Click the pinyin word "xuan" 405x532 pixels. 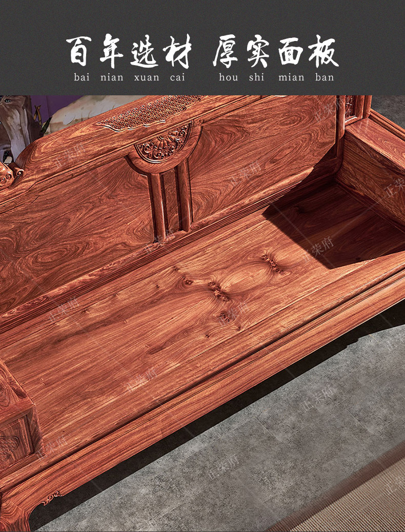point(147,78)
